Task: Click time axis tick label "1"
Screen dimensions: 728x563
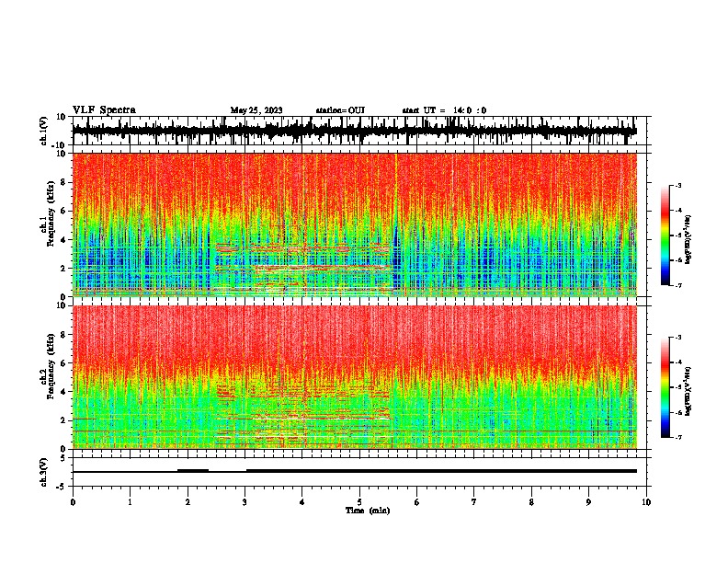Action: (x=130, y=502)
